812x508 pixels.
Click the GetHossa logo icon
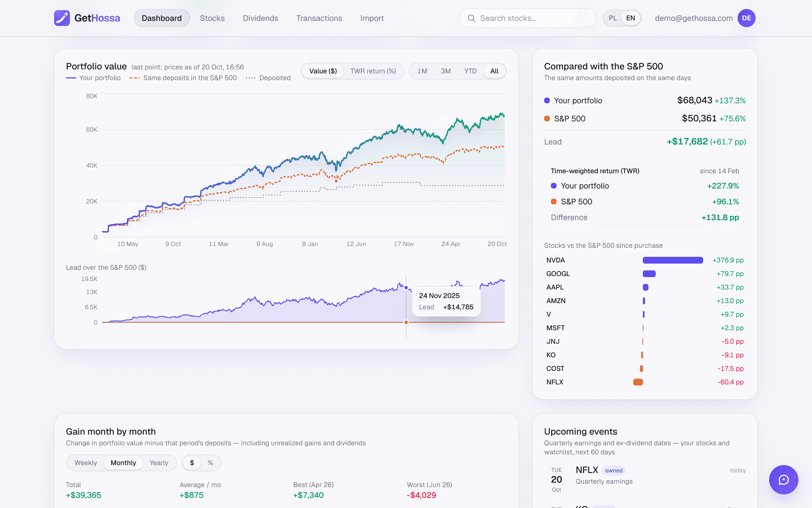coord(62,18)
